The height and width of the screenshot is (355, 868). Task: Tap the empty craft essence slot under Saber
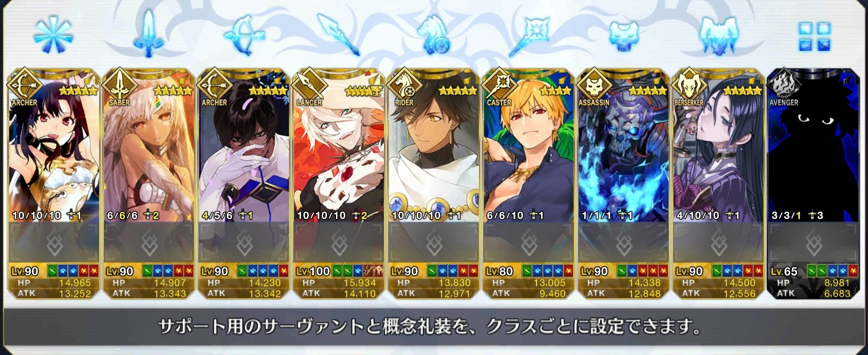(149, 243)
